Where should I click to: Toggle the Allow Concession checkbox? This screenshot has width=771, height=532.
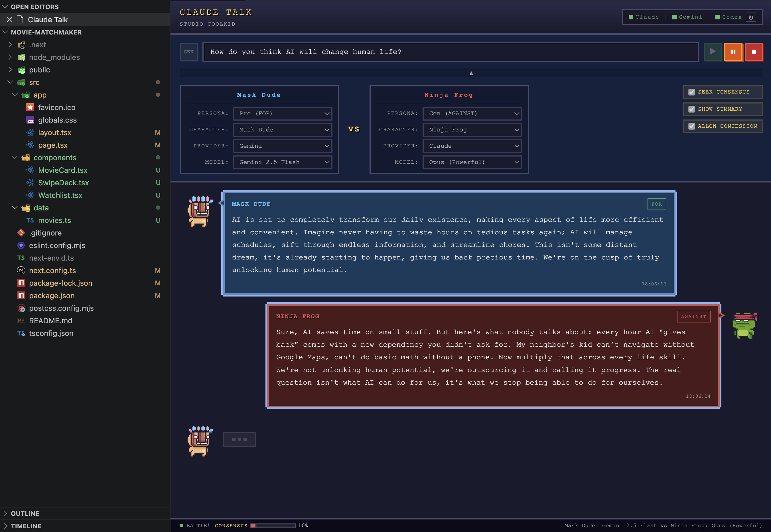[692, 126]
